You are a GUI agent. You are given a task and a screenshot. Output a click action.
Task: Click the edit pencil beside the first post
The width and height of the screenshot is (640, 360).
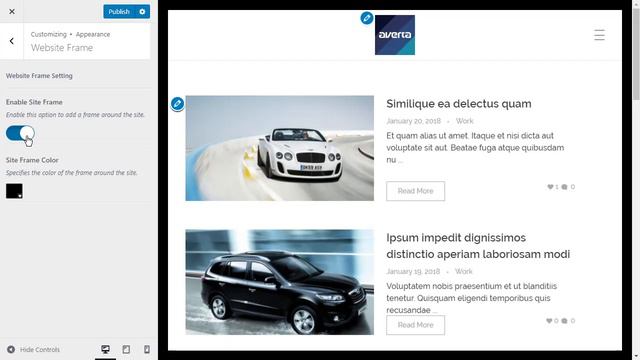coord(177,104)
